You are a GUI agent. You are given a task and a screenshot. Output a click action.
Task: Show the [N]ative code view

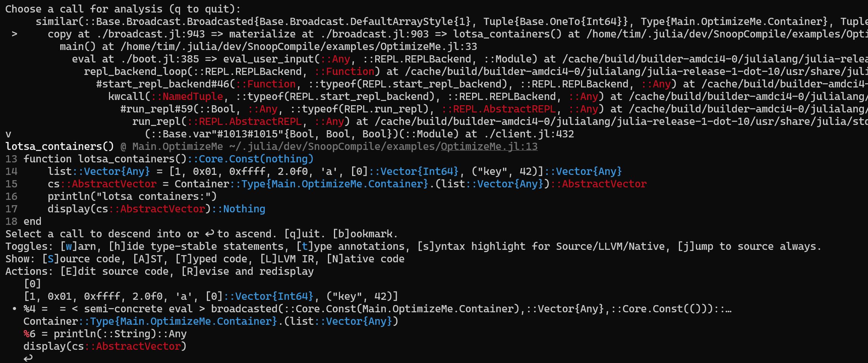point(365,259)
